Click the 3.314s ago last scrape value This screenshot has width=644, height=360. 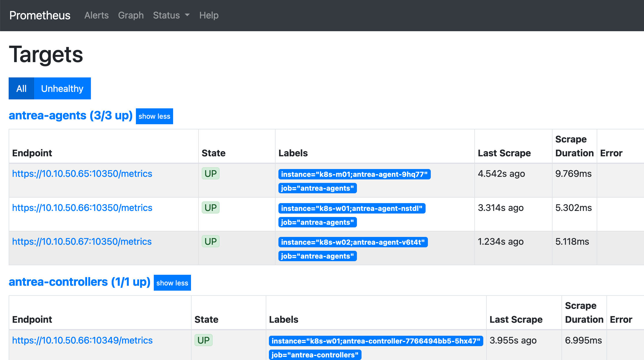click(x=501, y=208)
